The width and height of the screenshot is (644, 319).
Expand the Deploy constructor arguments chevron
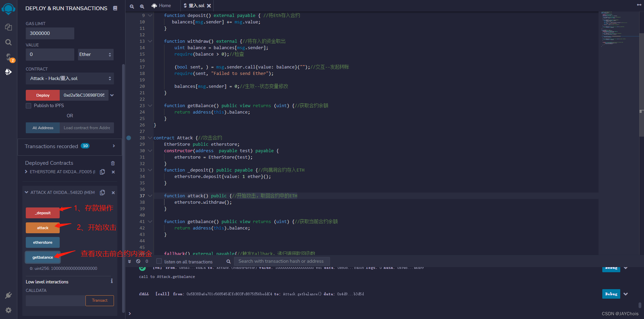pos(112,95)
